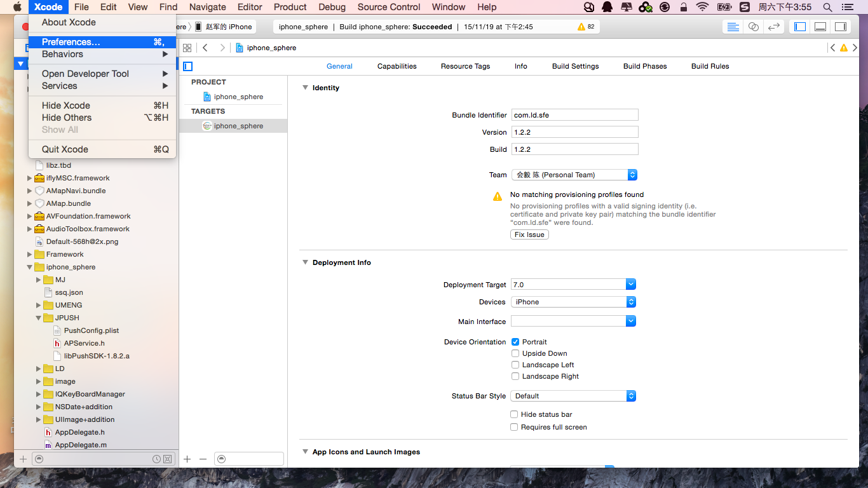Jump to next issue arrow
The image size is (868, 488).
click(855, 48)
